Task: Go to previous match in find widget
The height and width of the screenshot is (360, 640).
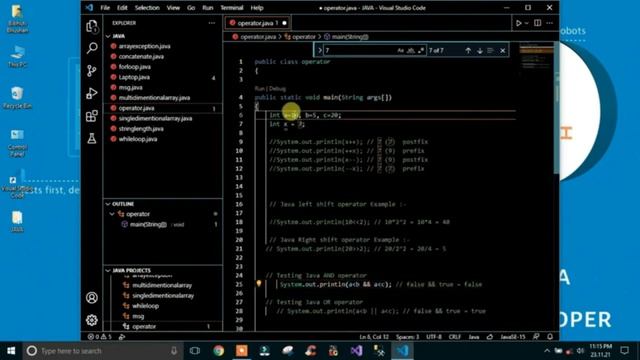Action: tap(468, 51)
